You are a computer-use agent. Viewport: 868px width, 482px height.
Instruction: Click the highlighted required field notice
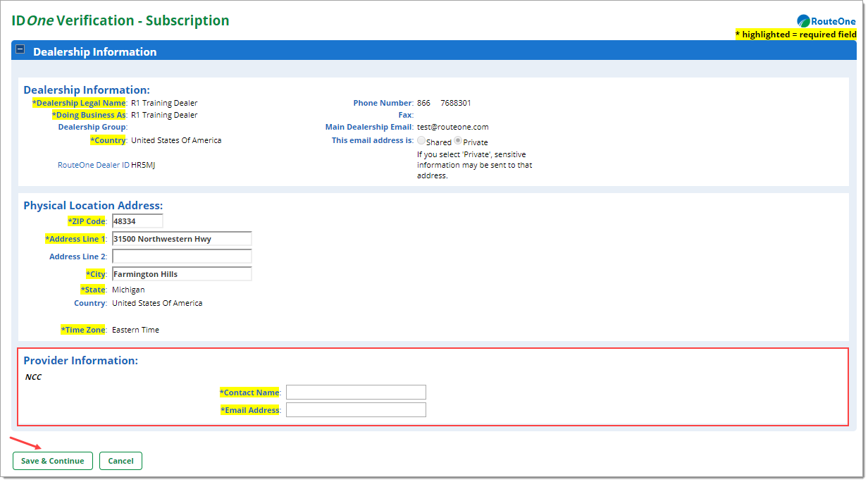(796, 35)
